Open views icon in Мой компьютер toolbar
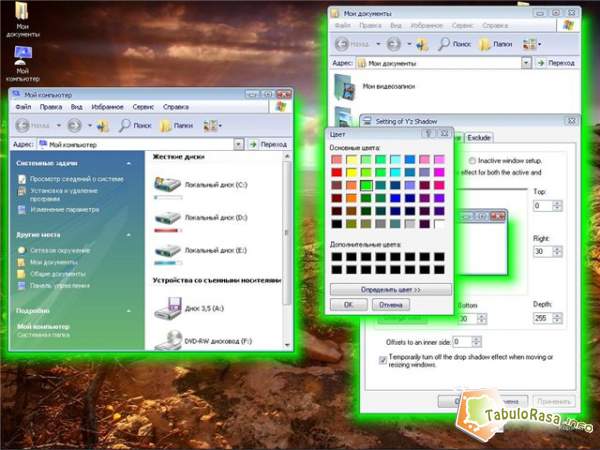Viewport: 600px width, 450px height. coord(210,126)
